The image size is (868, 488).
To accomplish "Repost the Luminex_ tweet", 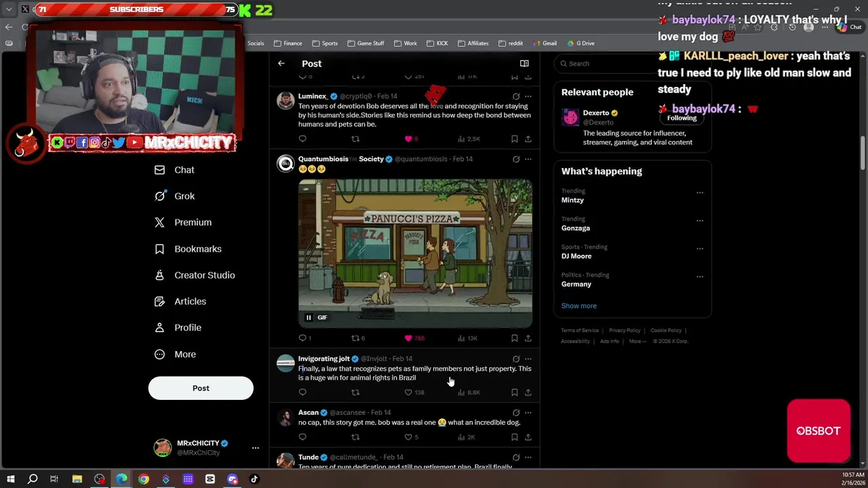I will (355, 139).
